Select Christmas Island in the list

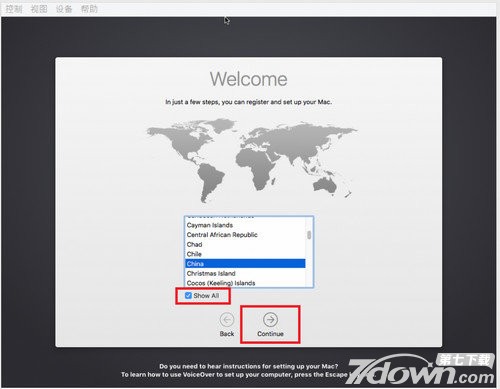click(245, 273)
